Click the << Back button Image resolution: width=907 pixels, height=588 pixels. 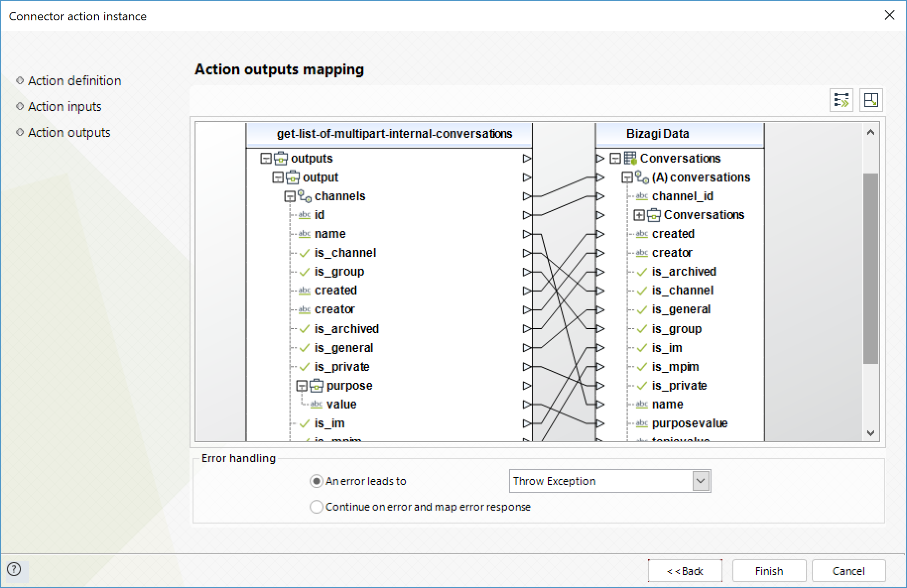[x=685, y=571]
